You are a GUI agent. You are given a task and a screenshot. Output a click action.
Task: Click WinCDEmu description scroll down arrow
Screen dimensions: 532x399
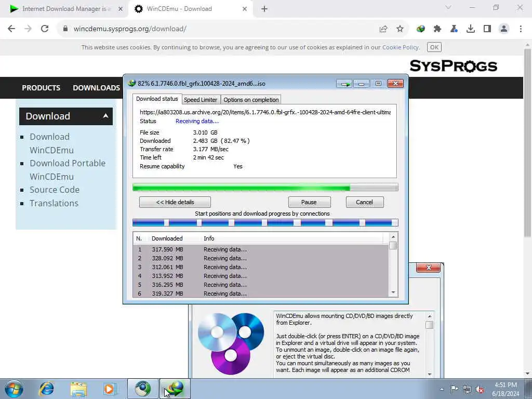pos(430,375)
